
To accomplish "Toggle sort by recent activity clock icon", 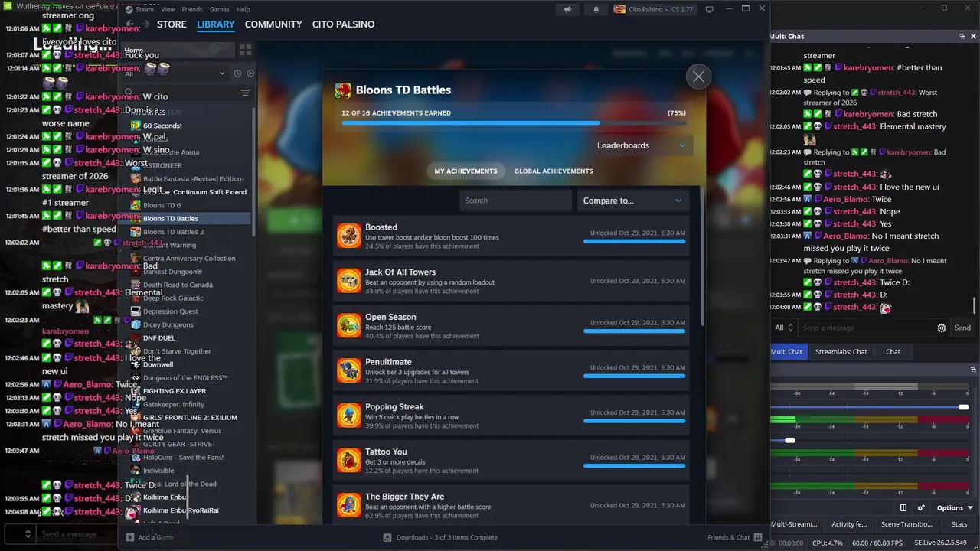I will tap(237, 73).
